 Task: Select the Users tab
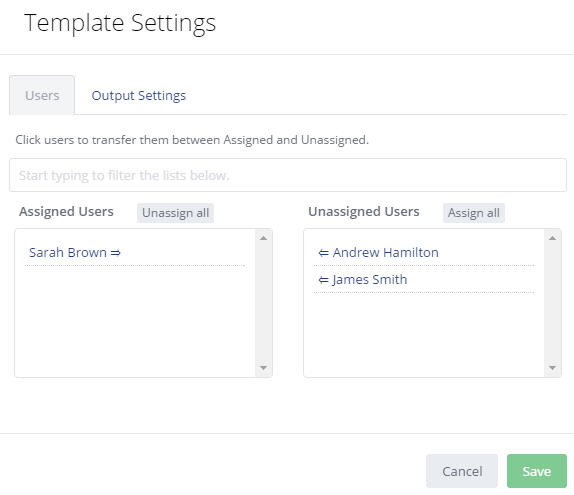pyautogui.click(x=42, y=95)
